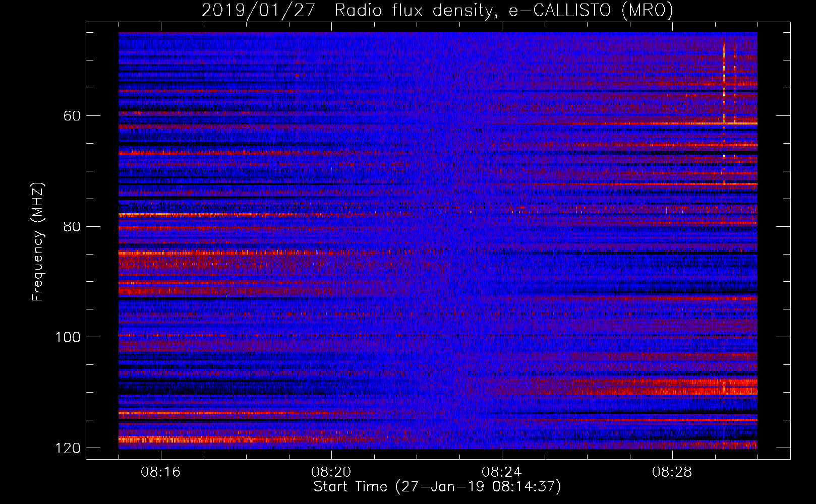Screen dimensions: 816x504
Task: Click the 'Start Time (27-Jan-19 08:14:37)' label
Action: [437, 487]
